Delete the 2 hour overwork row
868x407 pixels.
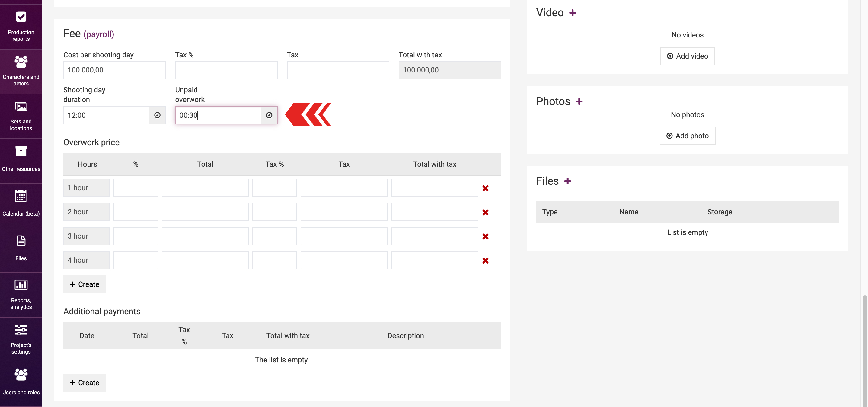pos(485,213)
